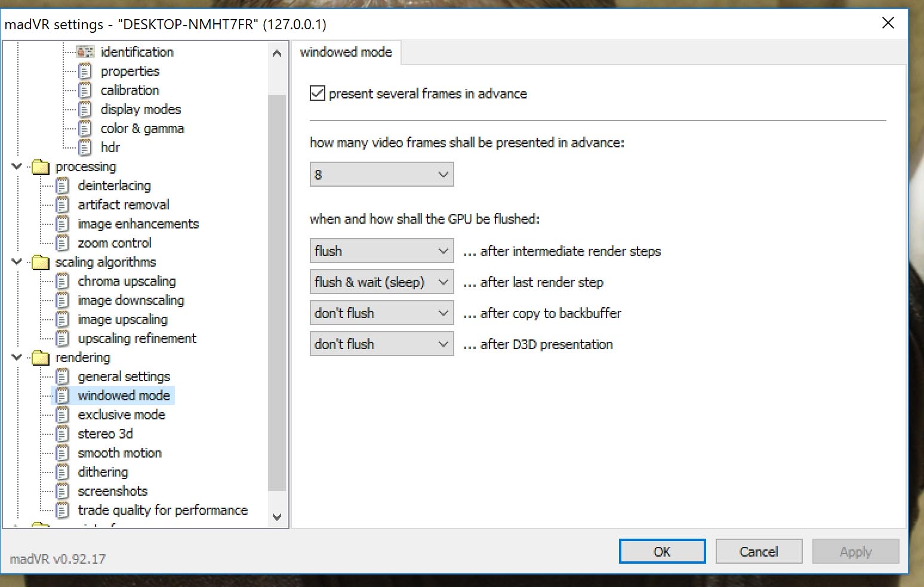Viewport: 924px width, 587px height.
Task: Select the deinterlacing tree item
Action: (x=115, y=186)
